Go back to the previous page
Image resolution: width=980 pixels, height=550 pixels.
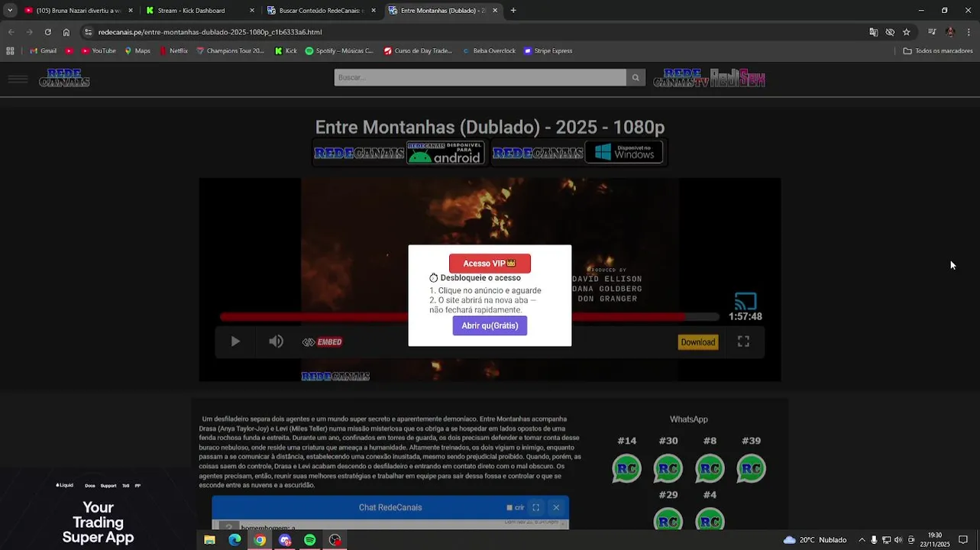11,32
